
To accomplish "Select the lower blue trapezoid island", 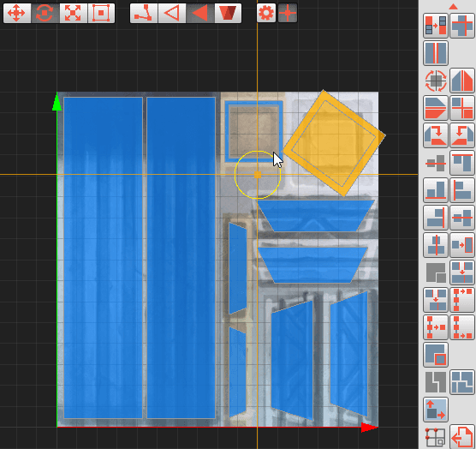I will 312,265.
